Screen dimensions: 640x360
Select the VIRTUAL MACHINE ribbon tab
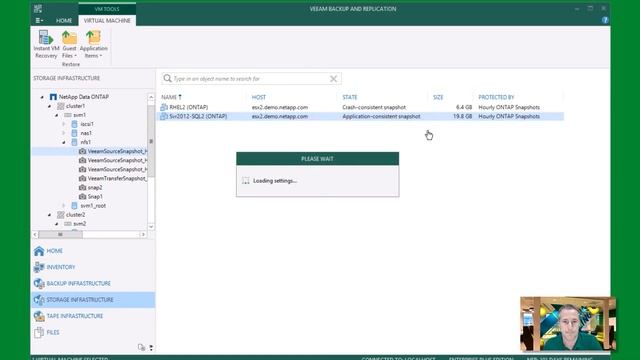click(x=107, y=20)
